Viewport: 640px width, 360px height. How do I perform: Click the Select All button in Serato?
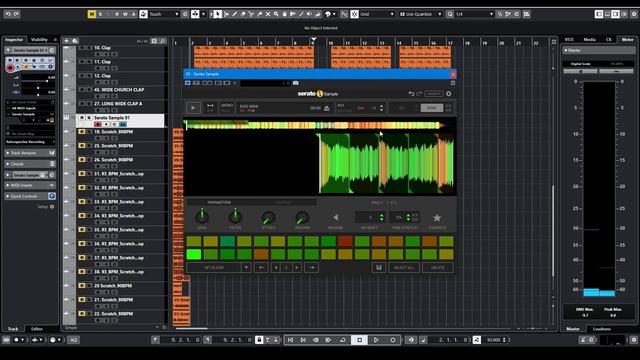click(x=404, y=267)
